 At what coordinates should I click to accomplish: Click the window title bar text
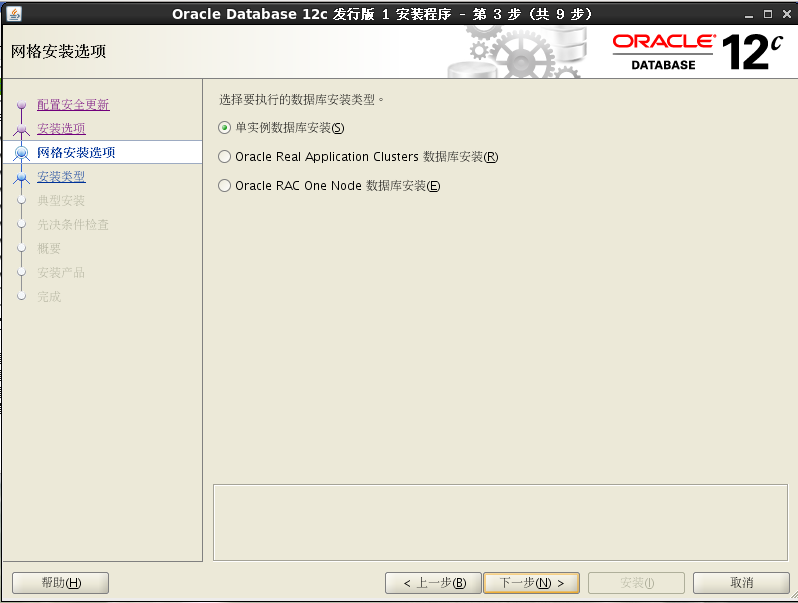point(382,14)
